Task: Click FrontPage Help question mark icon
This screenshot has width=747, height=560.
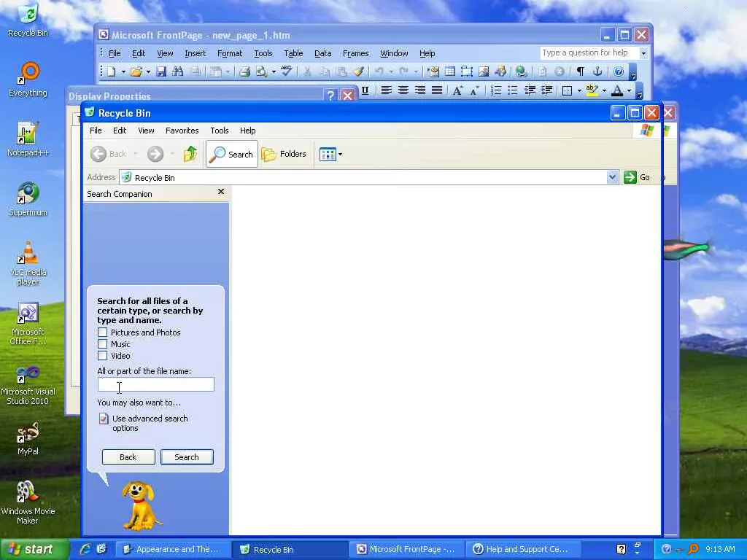Action: (619, 72)
